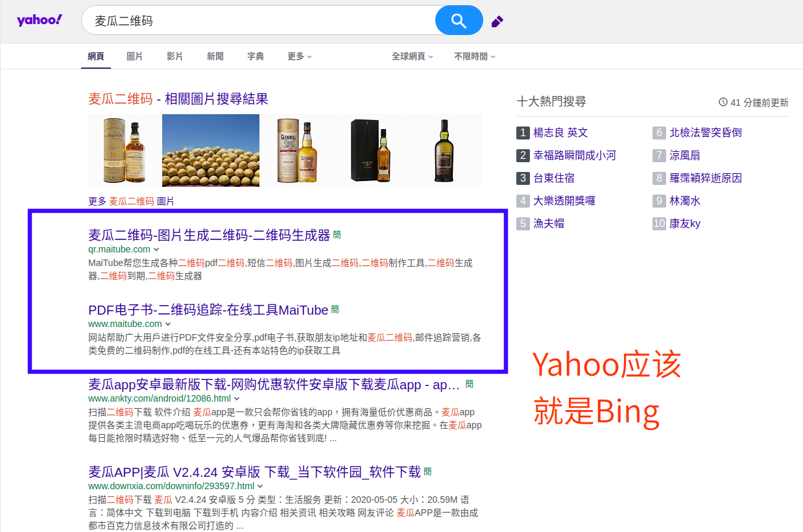
Task: Click the 簡 icon next to 麦瓜二维码-图片生成二维码 result
Action: click(337, 235)
